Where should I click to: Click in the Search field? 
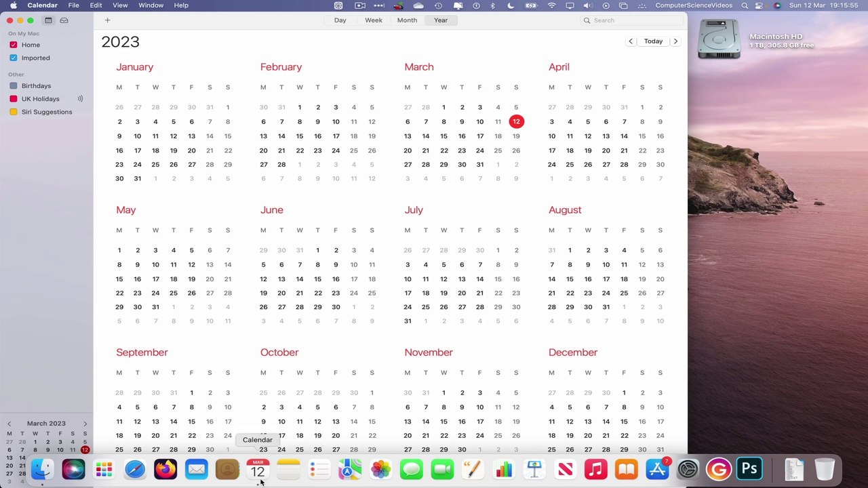tap(632, 20)
